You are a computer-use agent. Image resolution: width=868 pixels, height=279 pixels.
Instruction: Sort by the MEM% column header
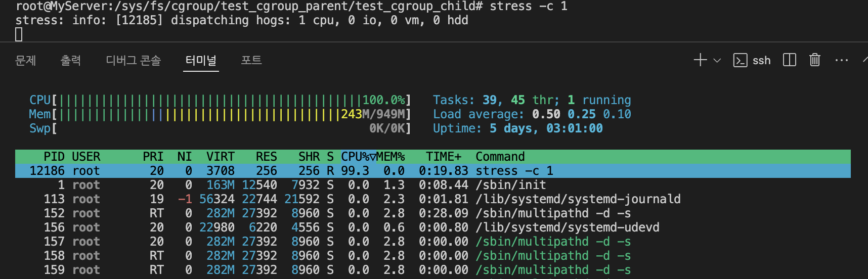coord(390,157)
